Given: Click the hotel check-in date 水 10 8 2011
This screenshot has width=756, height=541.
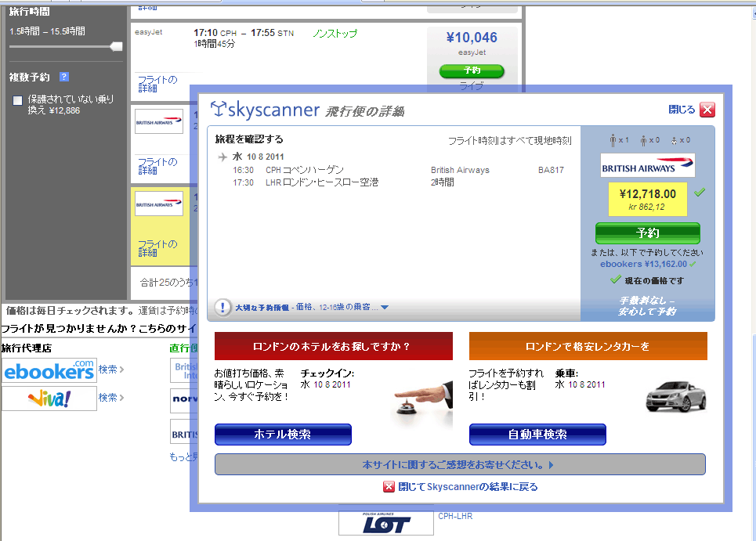Looking at the screenshot, I should pyautogui.click(x=325, y=384).
